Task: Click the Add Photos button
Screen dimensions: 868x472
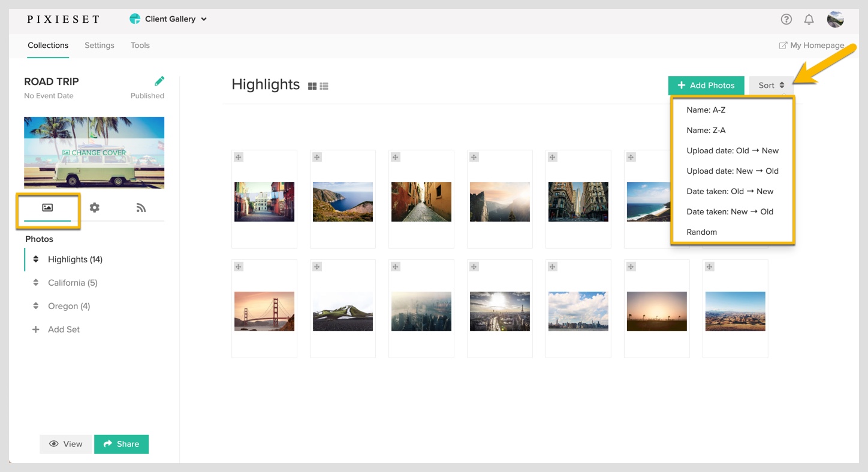Action: [x=706, y=85]
